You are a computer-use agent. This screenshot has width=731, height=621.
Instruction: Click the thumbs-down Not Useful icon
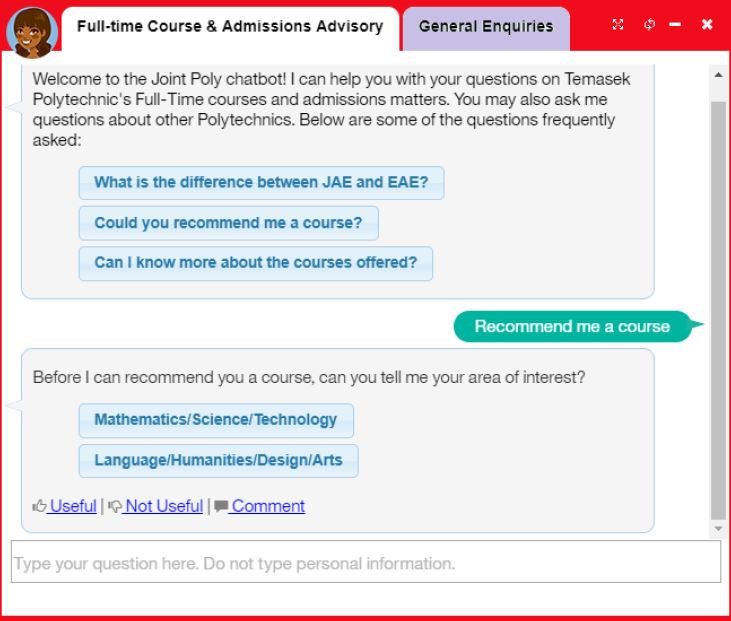(114, 506)
